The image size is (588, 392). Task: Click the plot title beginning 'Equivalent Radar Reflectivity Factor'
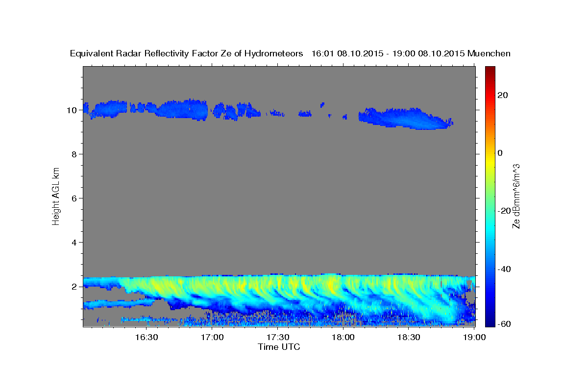point(290,53)
